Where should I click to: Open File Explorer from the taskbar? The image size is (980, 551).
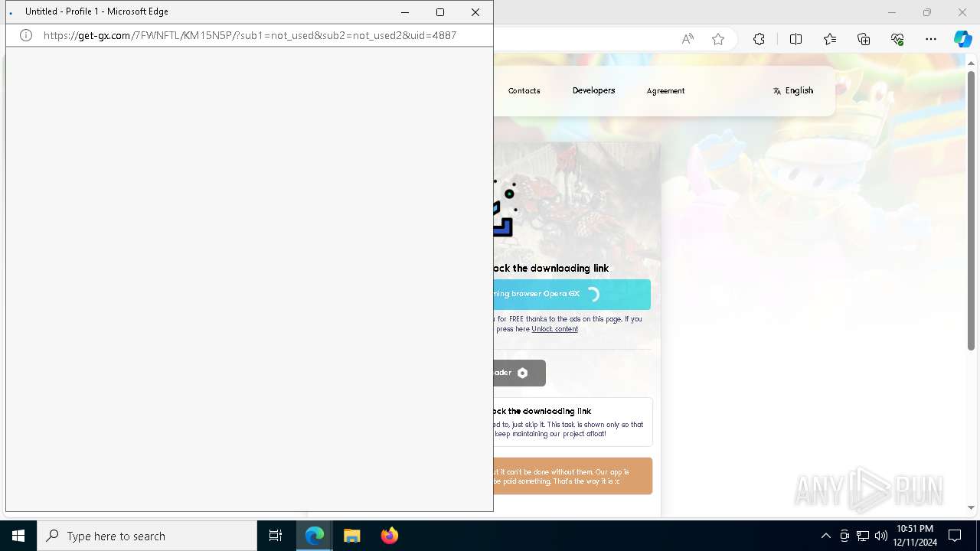(352, 536)
